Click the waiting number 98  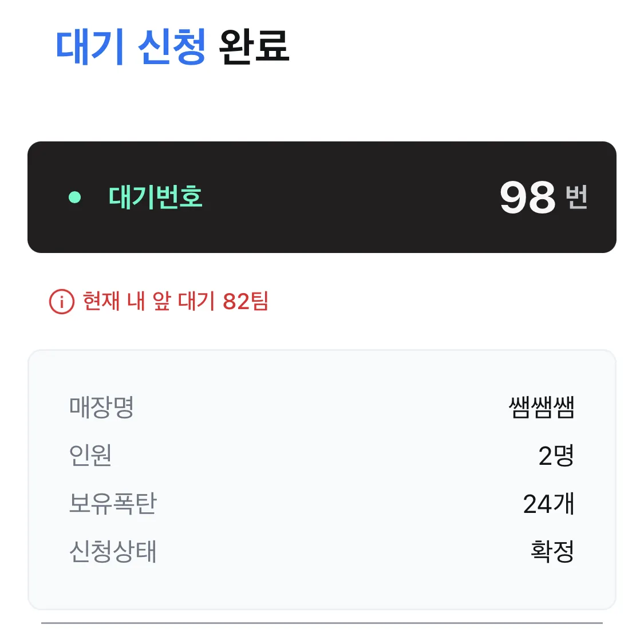[x=528, y=197]
